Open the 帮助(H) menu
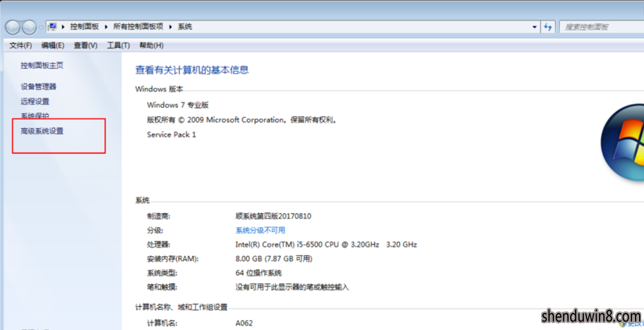 151,45
